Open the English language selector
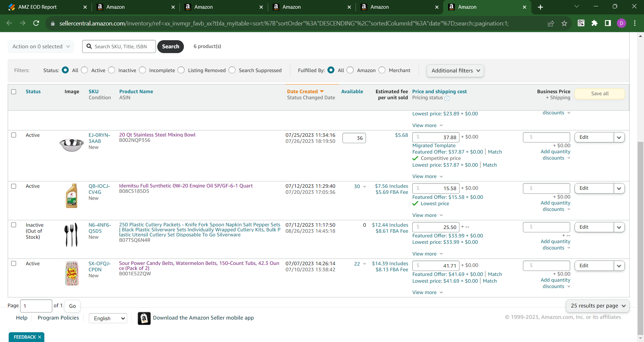 pos(108,318)
